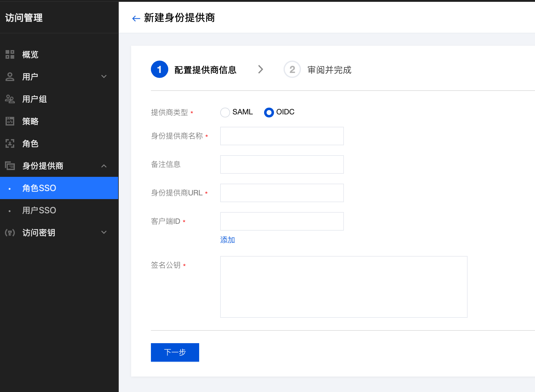Select 角色SSO submenu item
The image size is (535, 392).
click(x=59, y=188)
